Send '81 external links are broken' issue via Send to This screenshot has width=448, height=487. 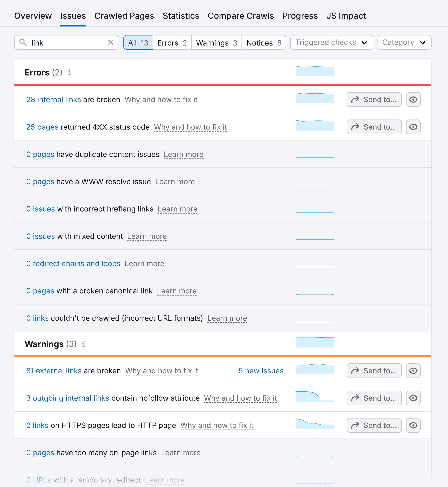374,371
